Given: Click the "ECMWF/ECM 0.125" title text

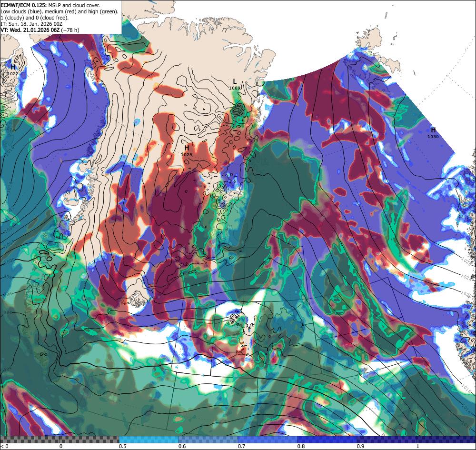Looking at the screenshot, I should (23, 5).
